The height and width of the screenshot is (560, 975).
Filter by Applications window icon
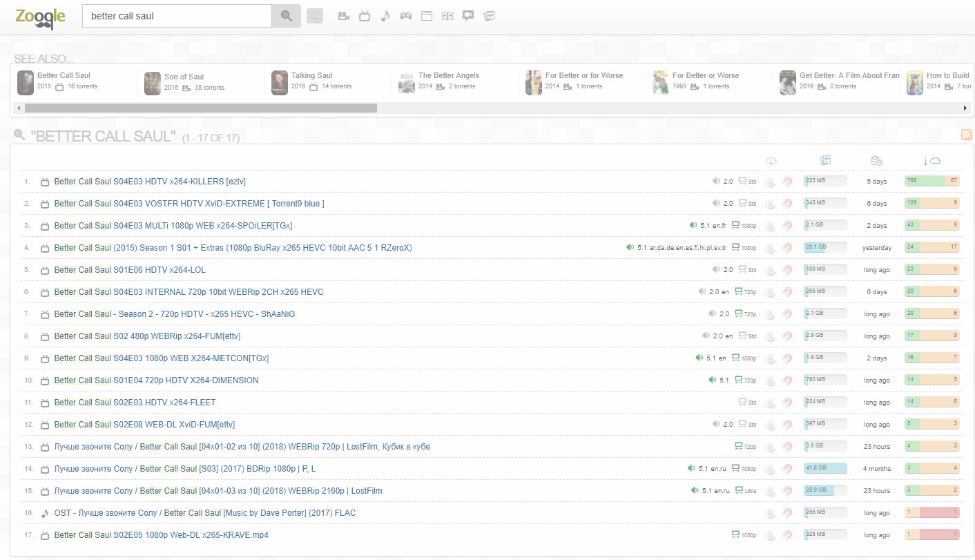point(427,16)
